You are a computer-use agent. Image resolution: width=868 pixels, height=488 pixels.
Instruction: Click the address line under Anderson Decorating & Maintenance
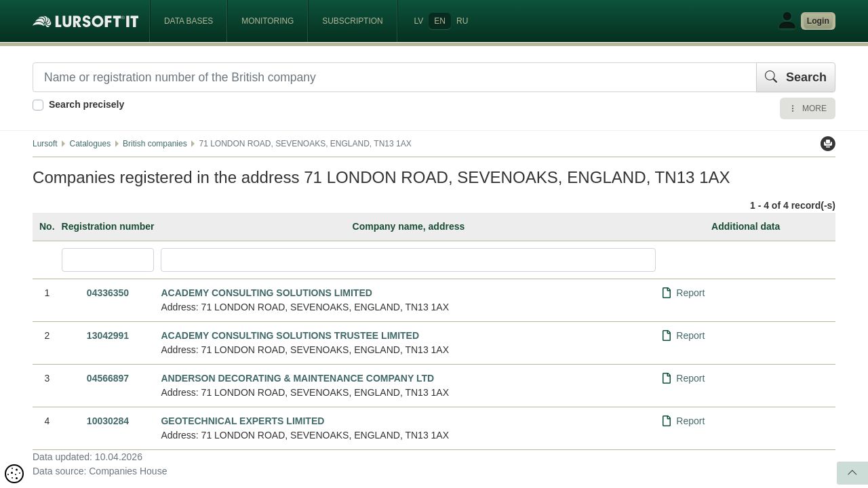click(x=305, y=392)
